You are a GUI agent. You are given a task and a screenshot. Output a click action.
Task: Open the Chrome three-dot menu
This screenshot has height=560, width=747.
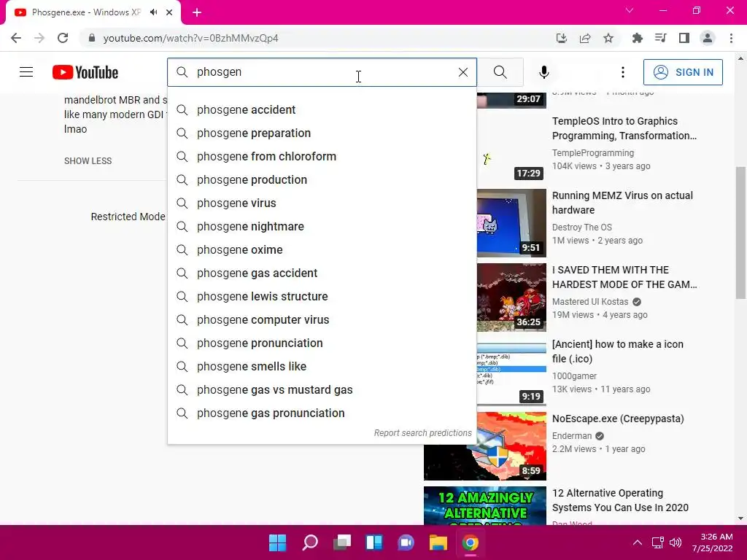pyautogui.click(x=731, y=38)
